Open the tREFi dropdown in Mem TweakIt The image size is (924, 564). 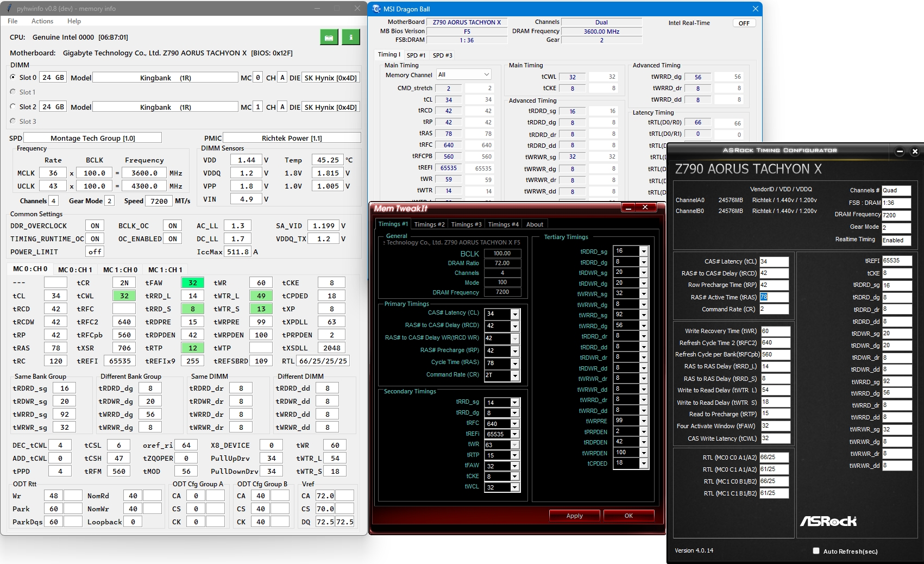click(515, 434)
